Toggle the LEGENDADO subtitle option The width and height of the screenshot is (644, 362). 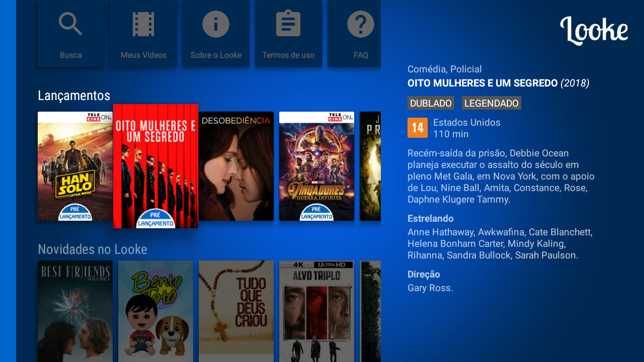tap(491, 103)
